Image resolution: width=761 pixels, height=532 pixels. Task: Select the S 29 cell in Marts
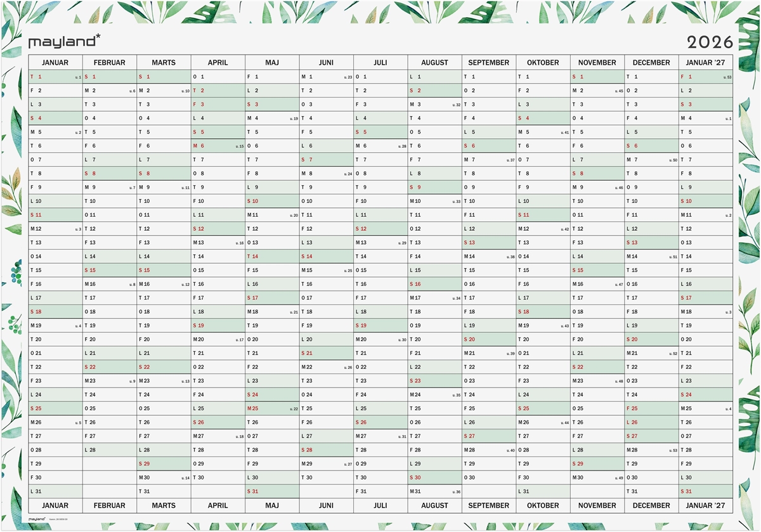click(x=164, y=464)
